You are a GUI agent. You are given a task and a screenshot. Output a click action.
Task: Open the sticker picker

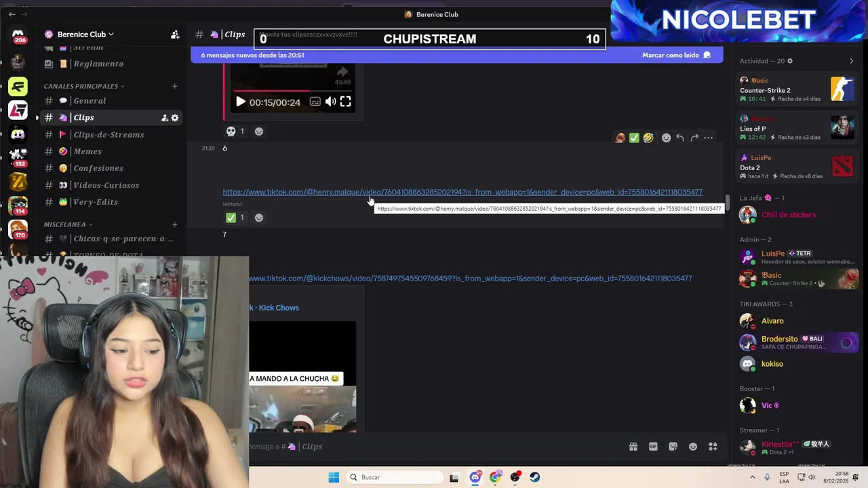pos(673,447)
